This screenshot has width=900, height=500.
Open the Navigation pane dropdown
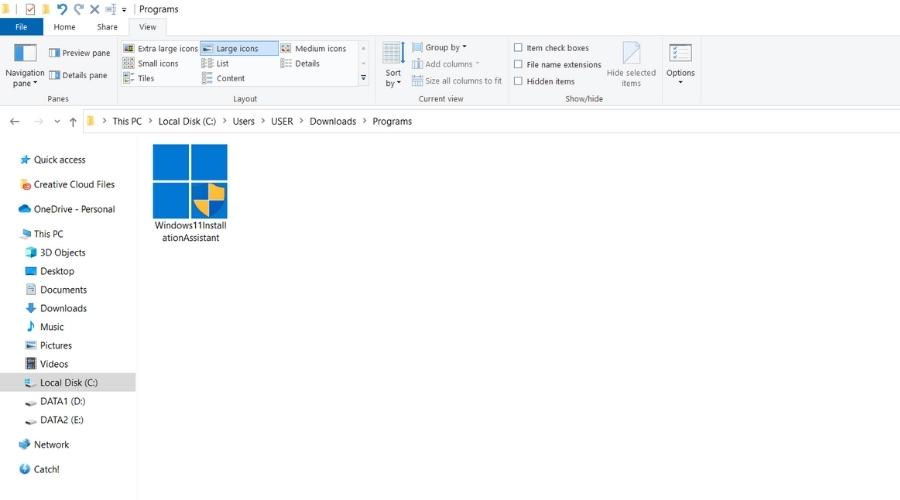coord(24,65)
